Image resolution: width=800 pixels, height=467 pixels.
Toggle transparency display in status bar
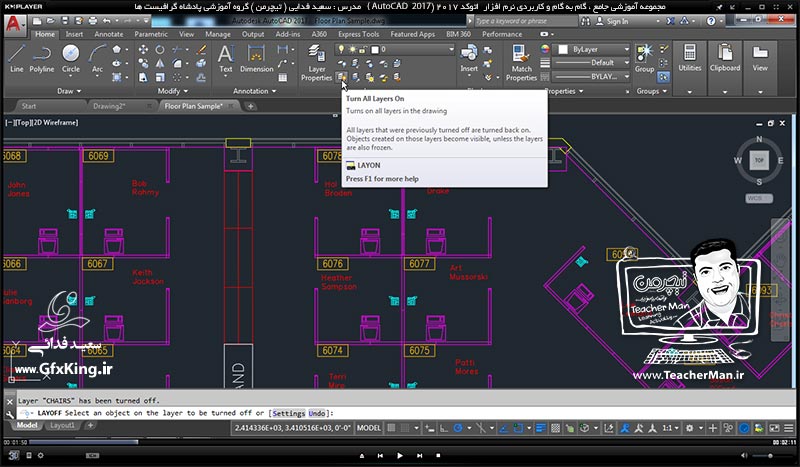(555, 428)
